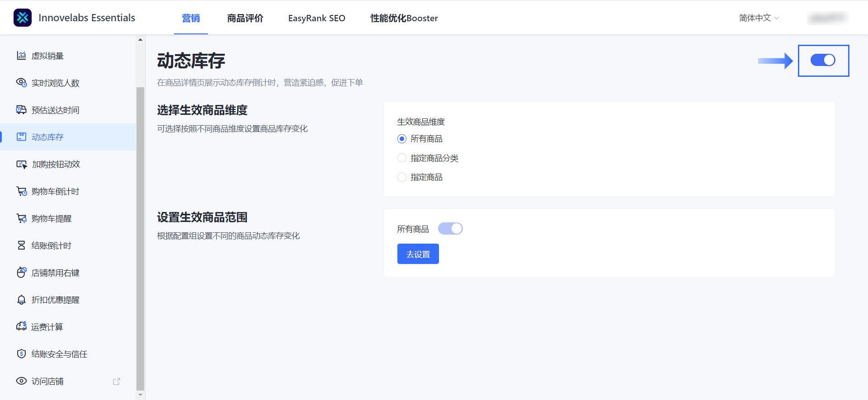868x400 pixels.
Task: Open the 简体中文 language dropdown
Action: tap(759, 18)
